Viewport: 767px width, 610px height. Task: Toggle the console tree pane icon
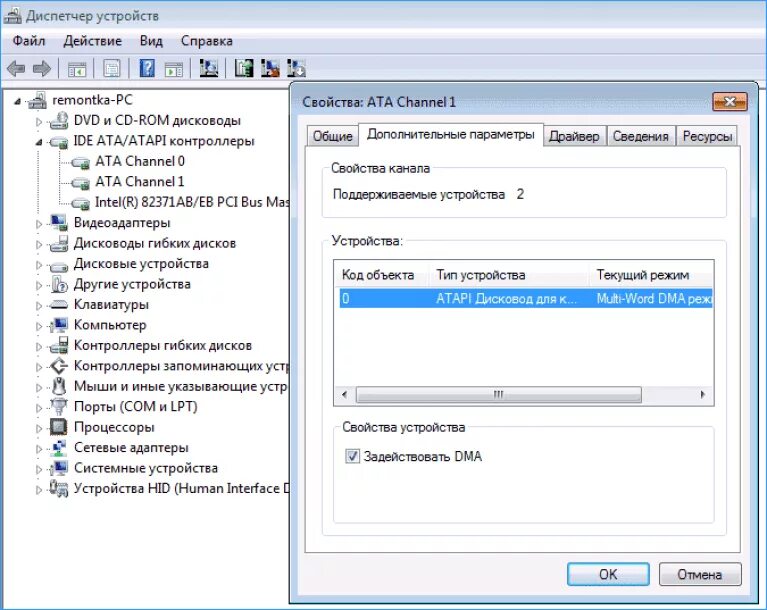point(77,68)
